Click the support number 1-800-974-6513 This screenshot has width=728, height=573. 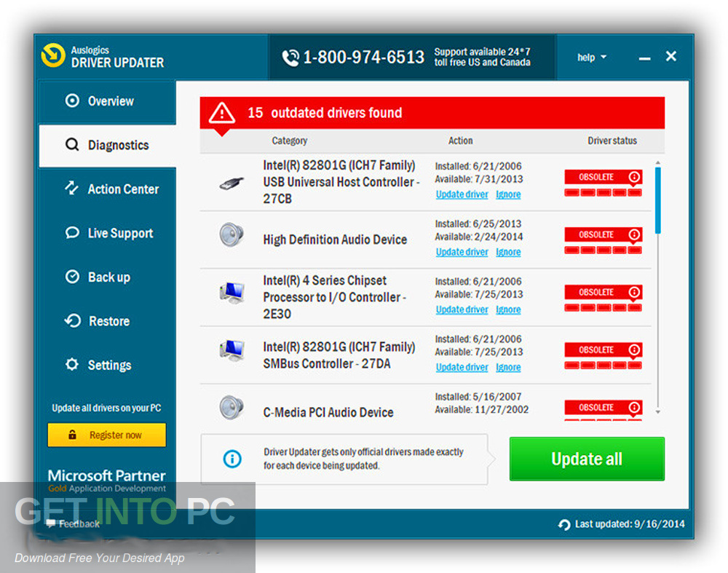pyautogui.click(x=363, y=58)
